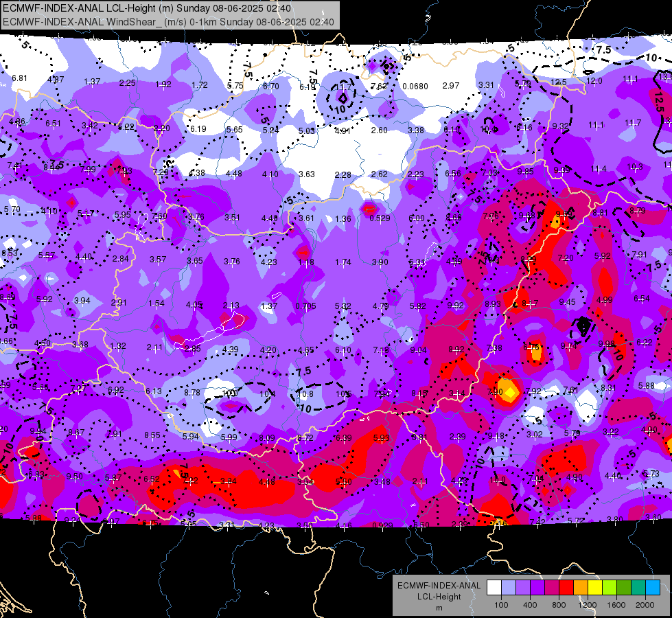Click the yellow legend color swatch

click(595, 588)
